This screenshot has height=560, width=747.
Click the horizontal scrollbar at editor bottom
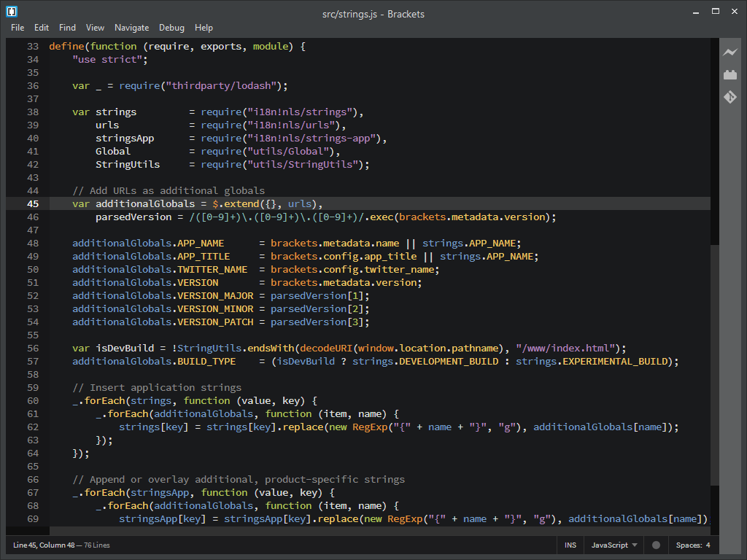(379, 531)
